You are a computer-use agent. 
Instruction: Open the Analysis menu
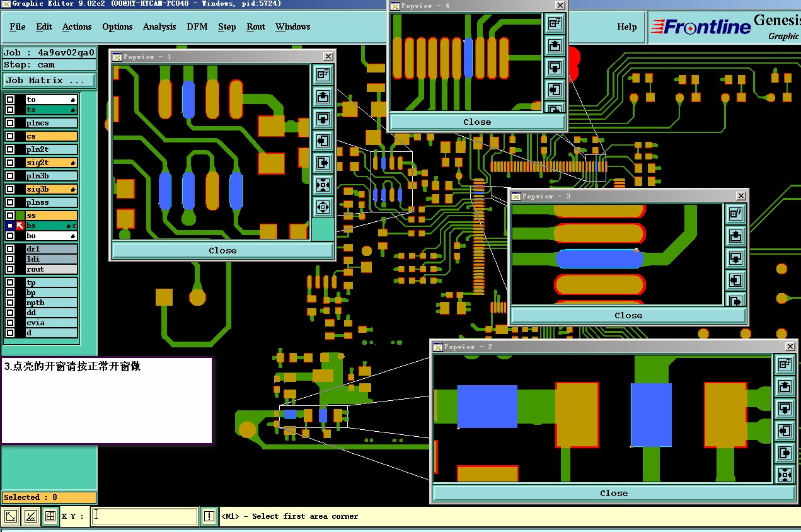pos(159,26)
